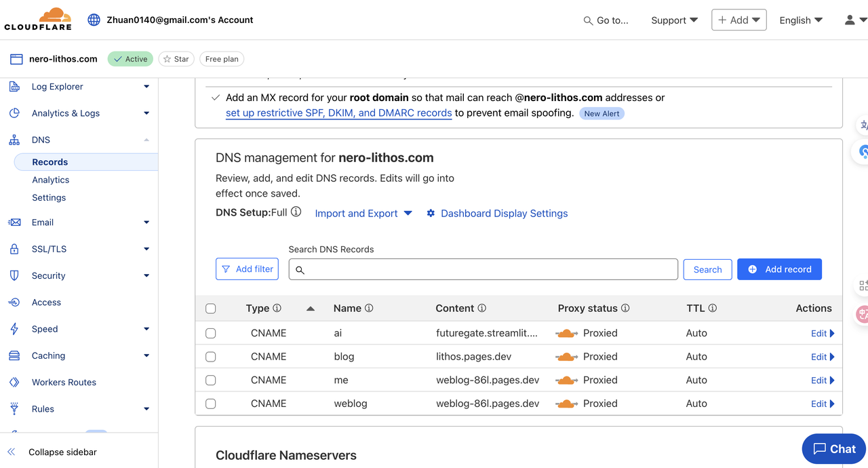Viewport: 868px width, 468px height.
Task: Open Import and Export dropdown
Action: pyautogui.click(x=363, y=213)
